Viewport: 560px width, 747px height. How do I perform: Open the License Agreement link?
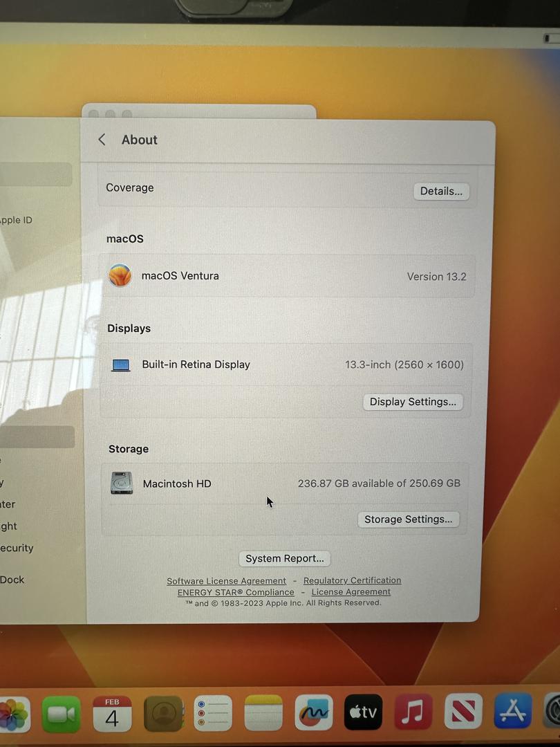[x=351, y=591]
